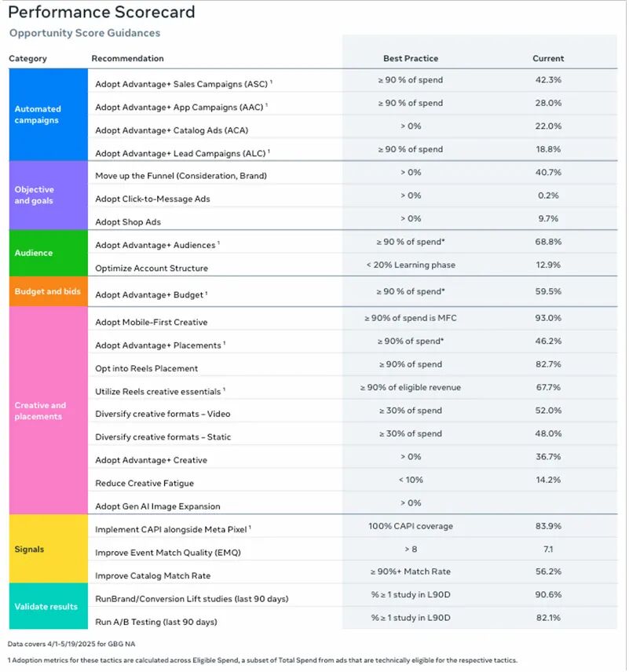This screenshot has width=629, height=672.
Task: Click the teal Validate results category
Action: (x=48, y=606)
